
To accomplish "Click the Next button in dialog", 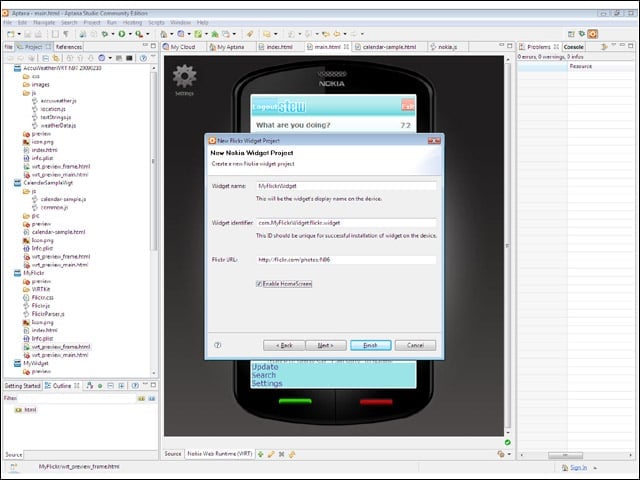I will [x=326, y=345].
